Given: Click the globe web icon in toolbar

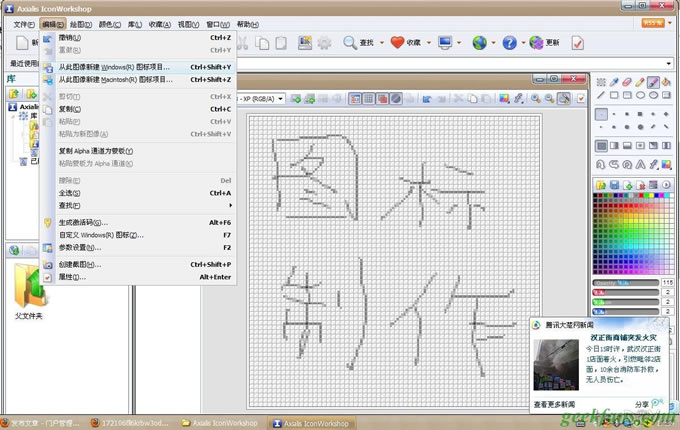Looking at the screenshot, I should tap(480, 43).
